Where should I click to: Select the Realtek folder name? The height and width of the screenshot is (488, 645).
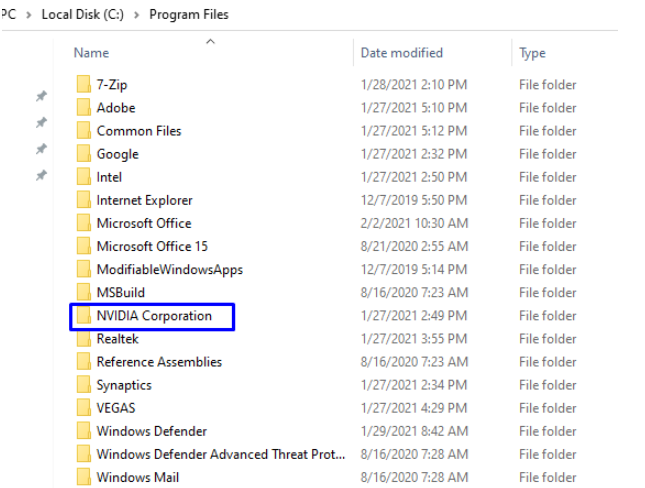[118, 339]
